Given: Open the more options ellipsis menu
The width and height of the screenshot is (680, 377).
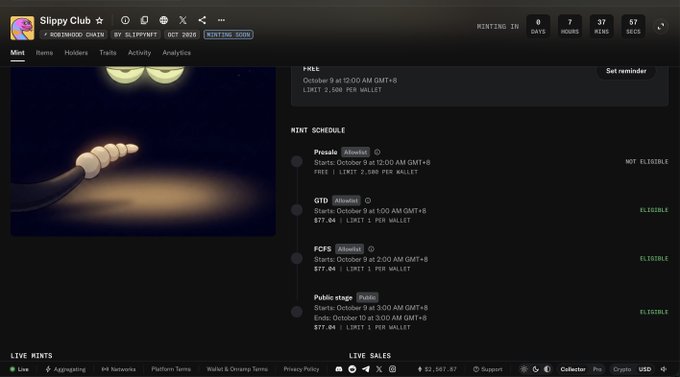Looking at the screenshot, I should [221, 20].
